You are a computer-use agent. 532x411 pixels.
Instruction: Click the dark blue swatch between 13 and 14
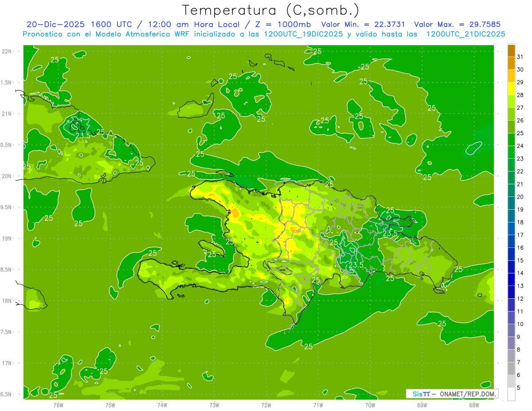point(511,279)
